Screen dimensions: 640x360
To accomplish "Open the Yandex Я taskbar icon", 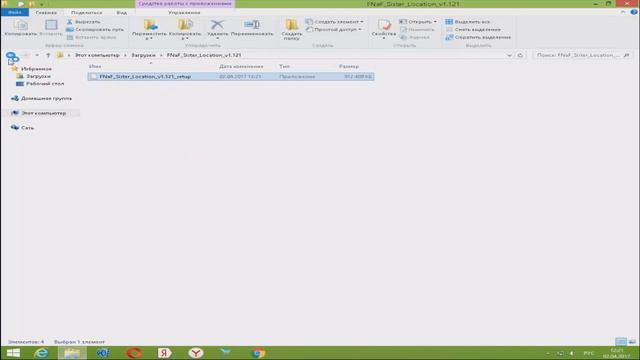I will tap(164, 353).
